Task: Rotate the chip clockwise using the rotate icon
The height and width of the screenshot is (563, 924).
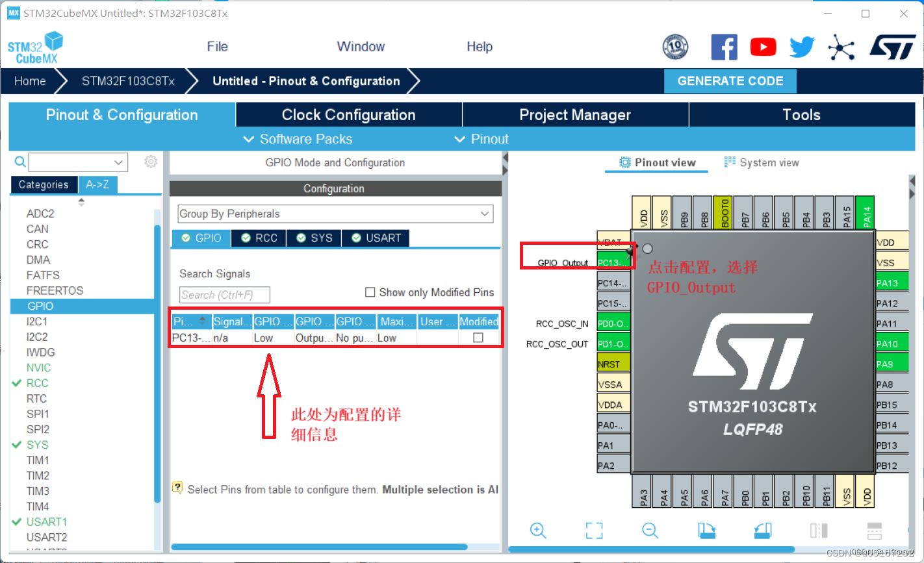Action: tap(706, 531)
